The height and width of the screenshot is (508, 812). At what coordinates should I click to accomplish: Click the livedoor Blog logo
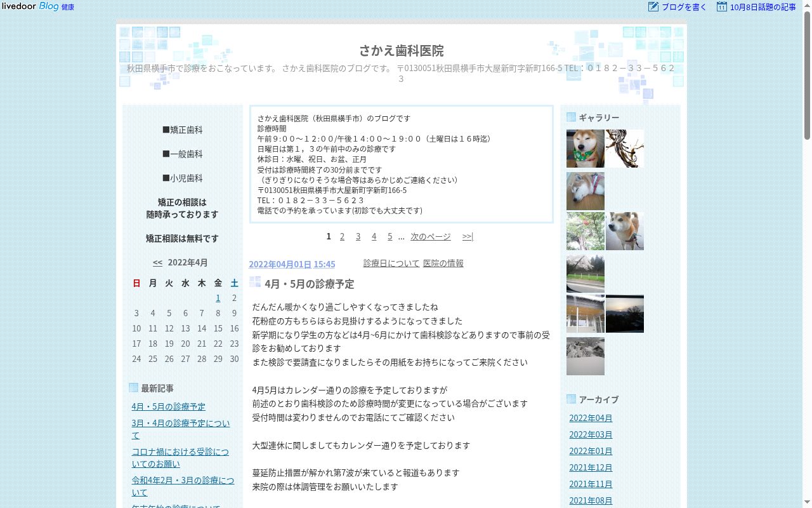30,6
